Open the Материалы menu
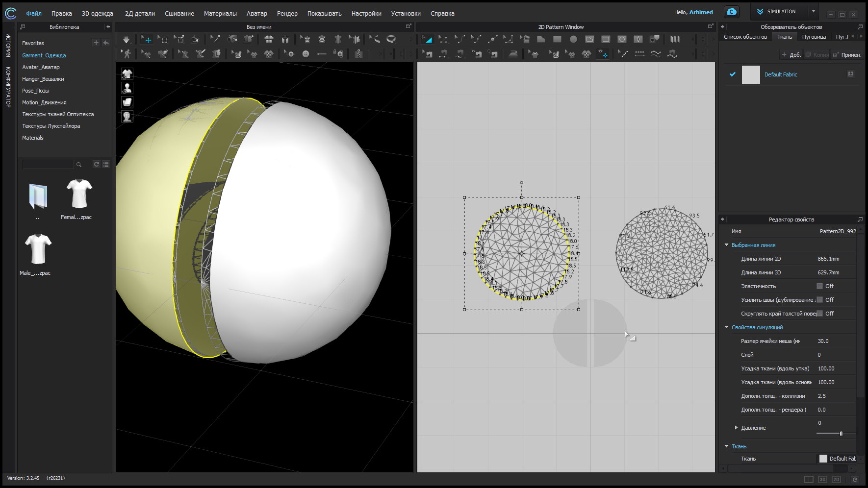The width and height of the screenshot is (868, 488). (220, 13)
